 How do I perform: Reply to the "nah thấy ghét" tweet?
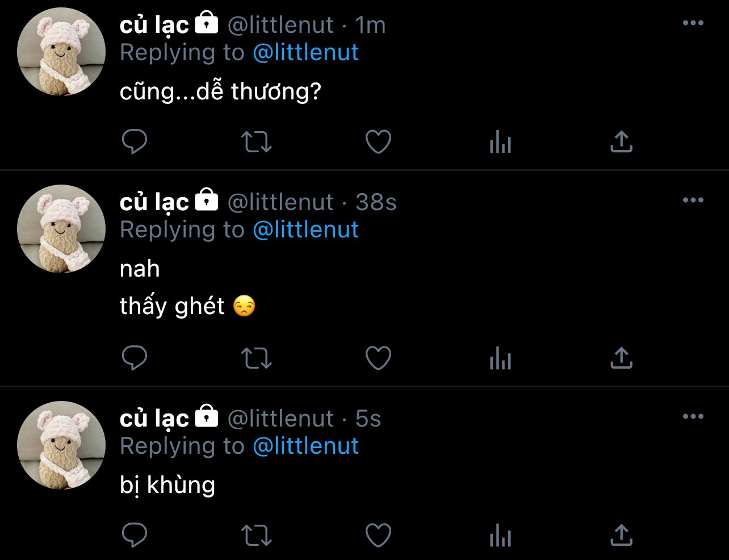pos(135,358)
